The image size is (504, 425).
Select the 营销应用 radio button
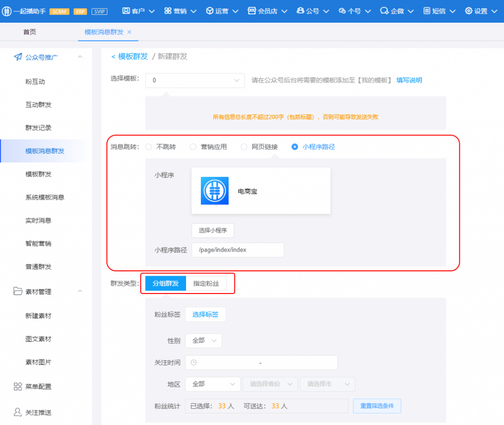193,147
